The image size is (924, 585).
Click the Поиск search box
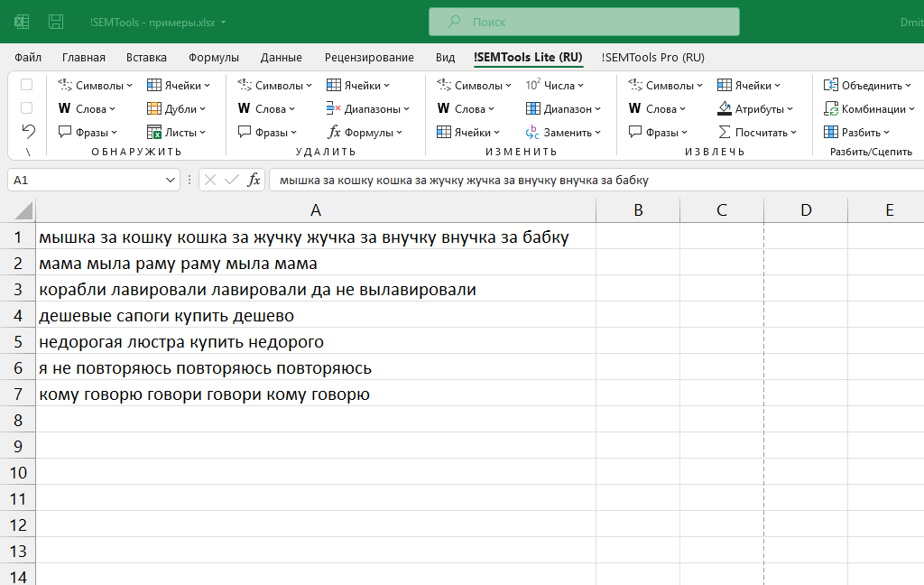[x=584, y=22]
